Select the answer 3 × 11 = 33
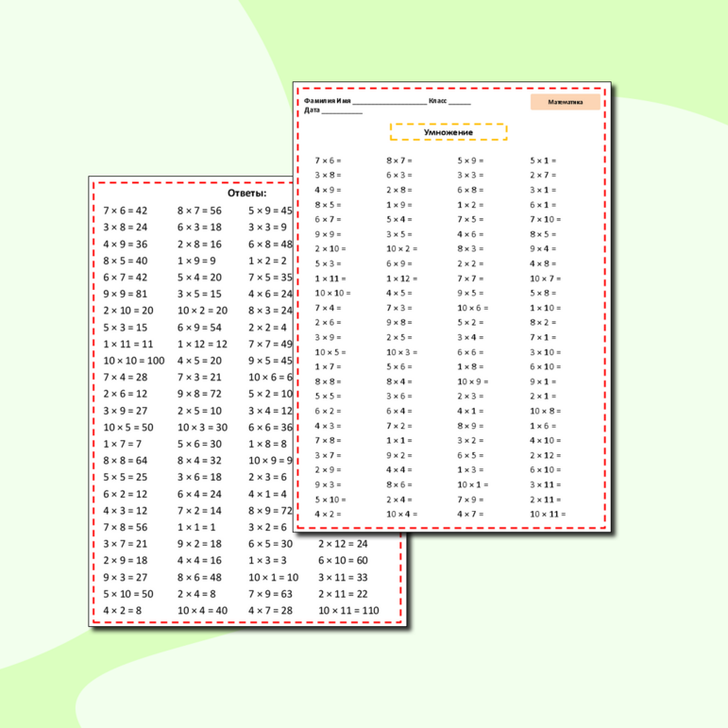Screen dimensions: 728x728 tap(342, 577)
